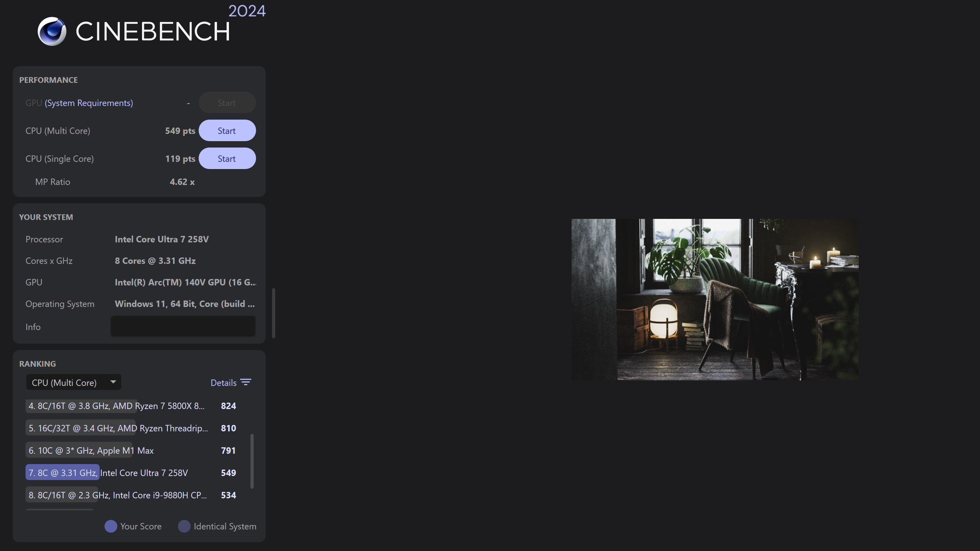
Task: Click the GPU System Requirements Start button
Action: (x=226, y=102)
